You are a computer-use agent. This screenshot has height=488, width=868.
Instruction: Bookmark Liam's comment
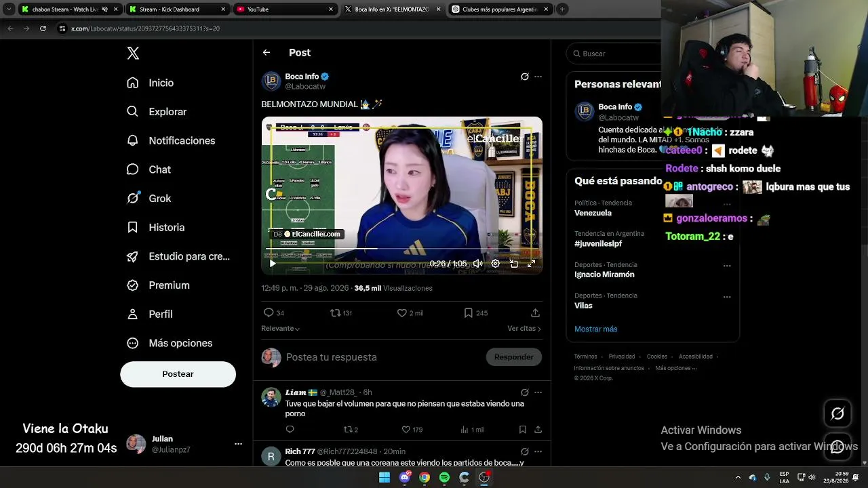(523, 430)
